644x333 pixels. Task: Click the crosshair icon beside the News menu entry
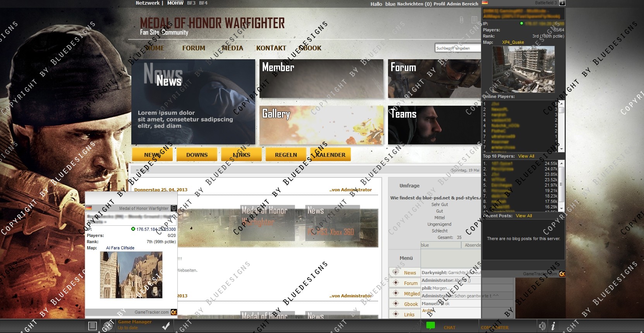396,272
